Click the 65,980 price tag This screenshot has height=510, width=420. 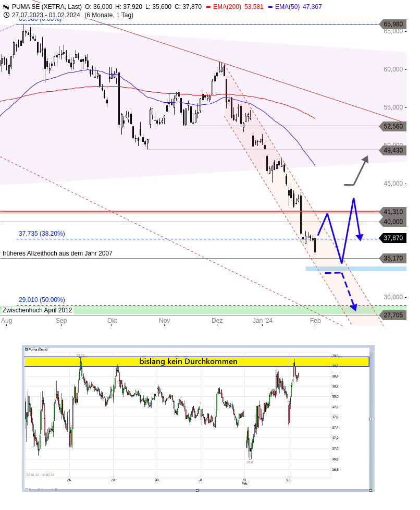coord(393,24)
